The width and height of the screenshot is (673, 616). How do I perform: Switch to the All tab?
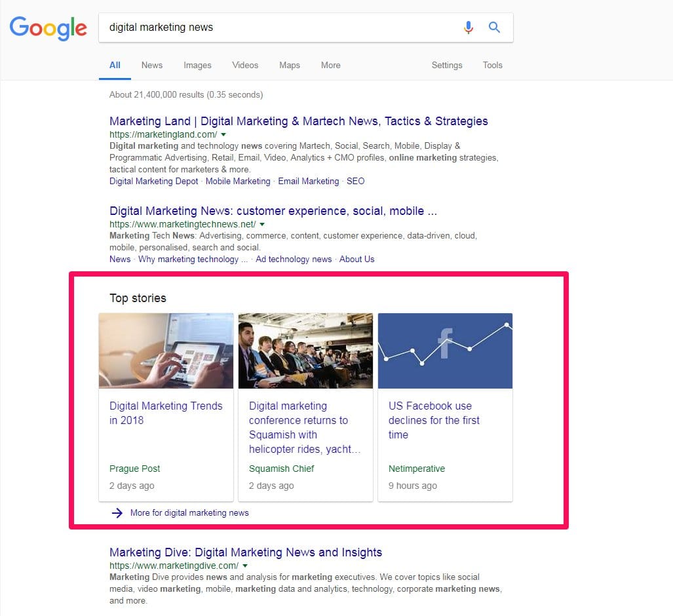click(115, 66)
